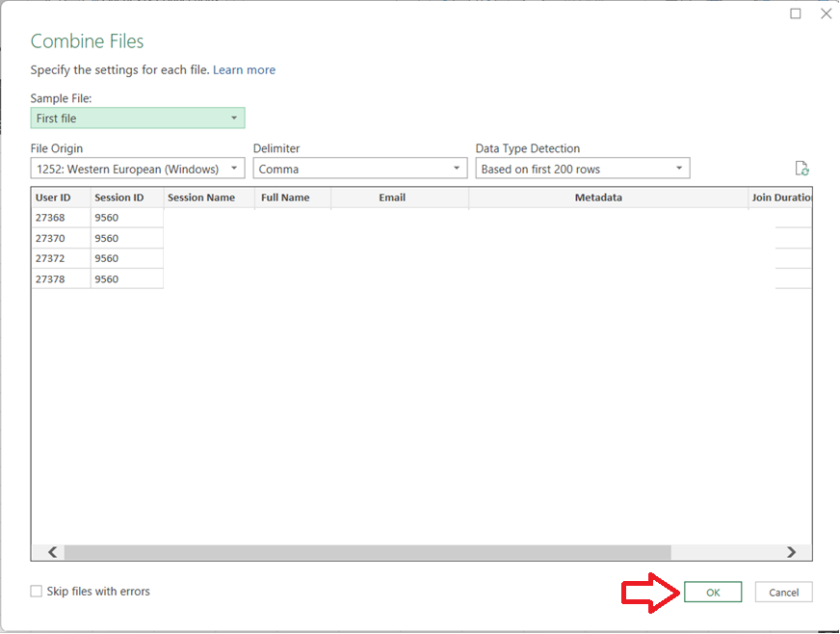Open the Sample File dropdown
Image resolution: width=840 pixels, height=634 pixels.
pos(138,119)
